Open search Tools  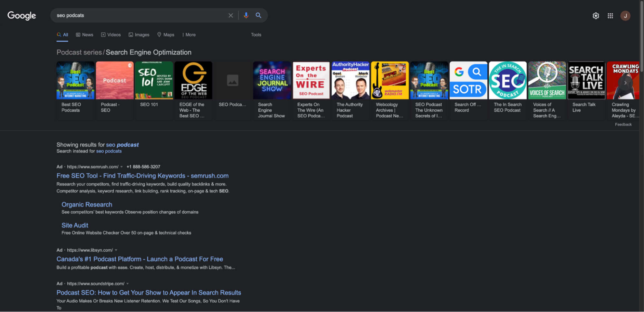256,35
